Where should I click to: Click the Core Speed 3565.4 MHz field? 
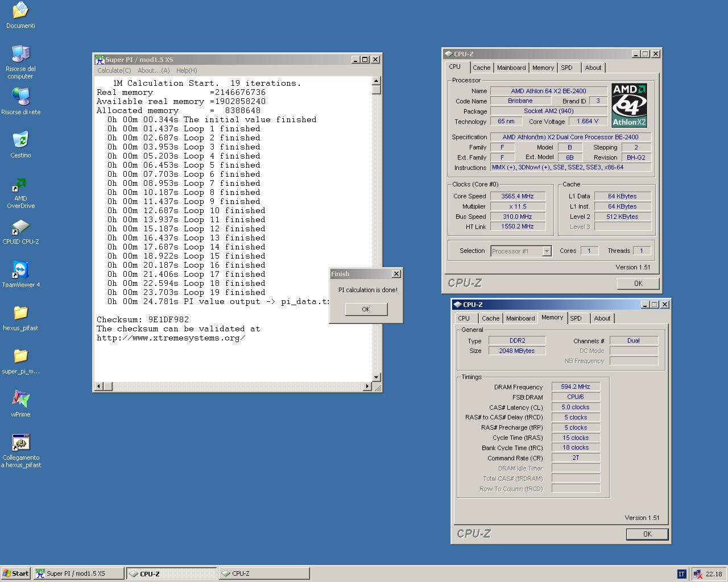(x=518, y=196)
